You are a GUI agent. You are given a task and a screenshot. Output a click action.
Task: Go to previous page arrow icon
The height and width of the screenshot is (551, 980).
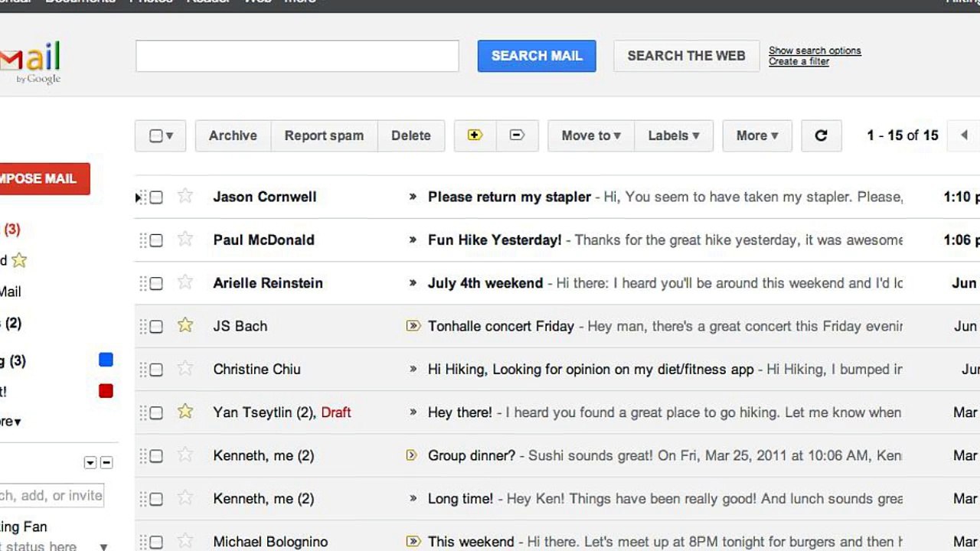(x=964, y=135)
